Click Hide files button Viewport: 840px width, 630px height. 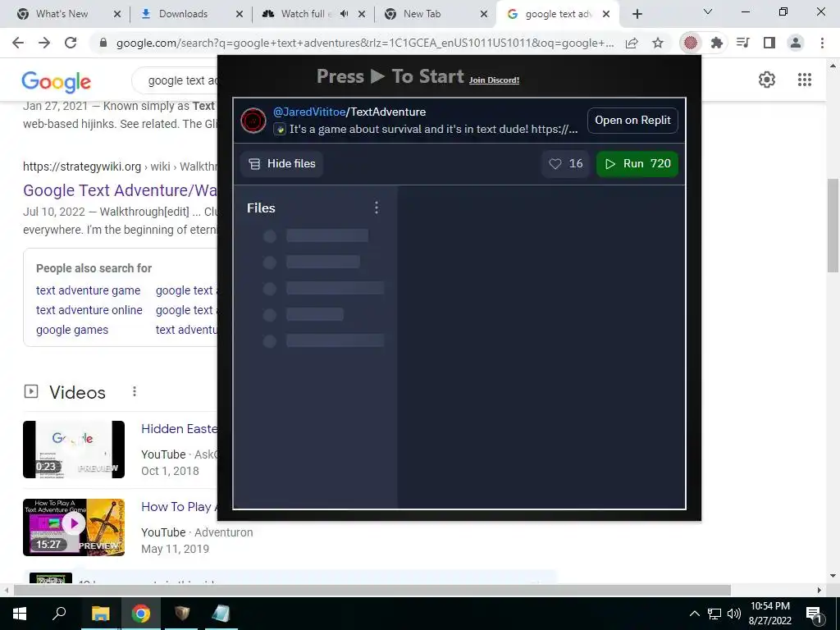[281, 163]
